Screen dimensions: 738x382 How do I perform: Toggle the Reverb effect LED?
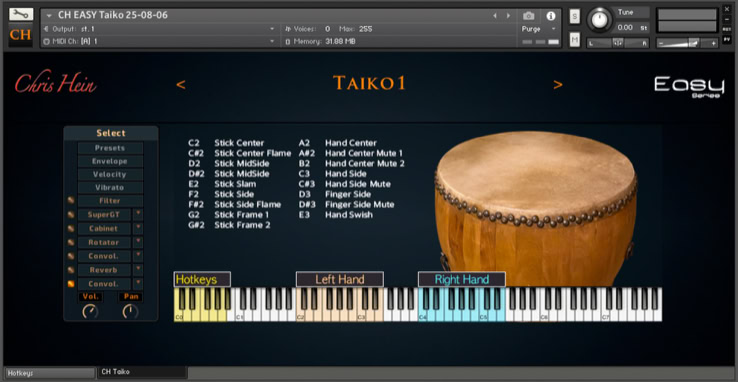coord(71,270)
